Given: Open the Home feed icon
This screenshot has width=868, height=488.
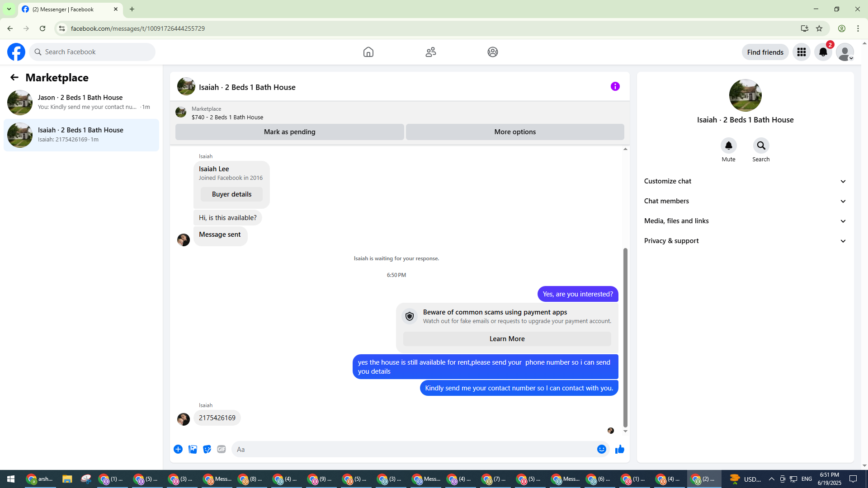Looking at the screenshot, I should point(368,52).
